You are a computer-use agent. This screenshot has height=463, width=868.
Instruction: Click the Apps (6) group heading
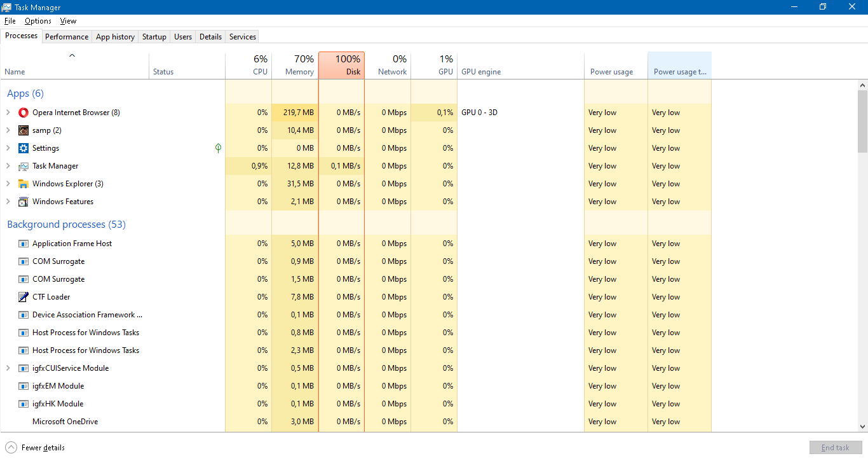(25, 93)
